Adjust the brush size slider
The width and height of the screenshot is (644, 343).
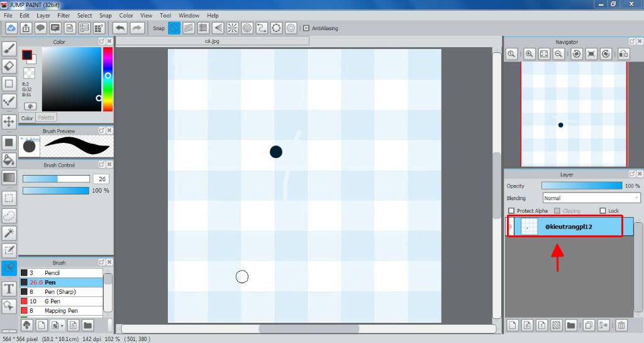pos(56,179)
